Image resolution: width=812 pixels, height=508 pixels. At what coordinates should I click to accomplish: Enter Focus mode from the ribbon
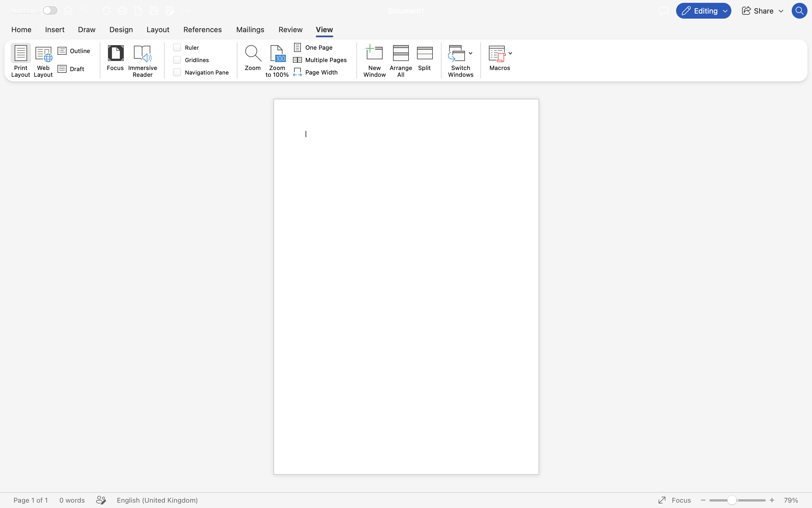tap(115, 58)
